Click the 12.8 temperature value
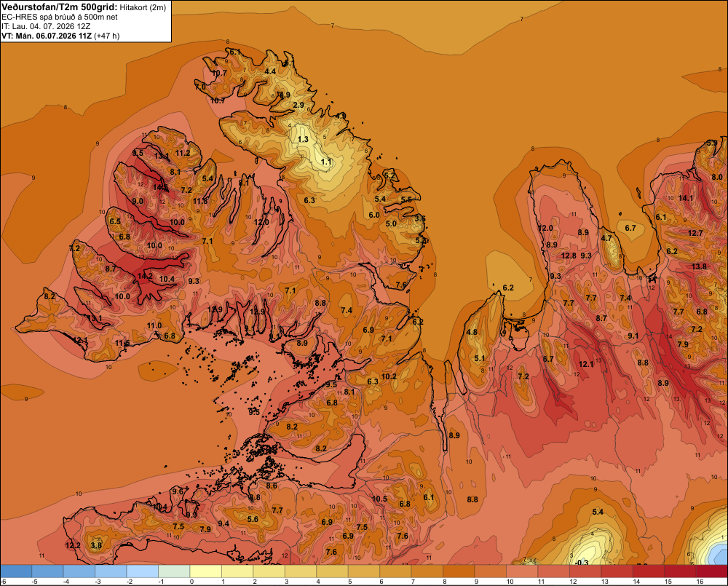The image size is (728, 586). 569,256
